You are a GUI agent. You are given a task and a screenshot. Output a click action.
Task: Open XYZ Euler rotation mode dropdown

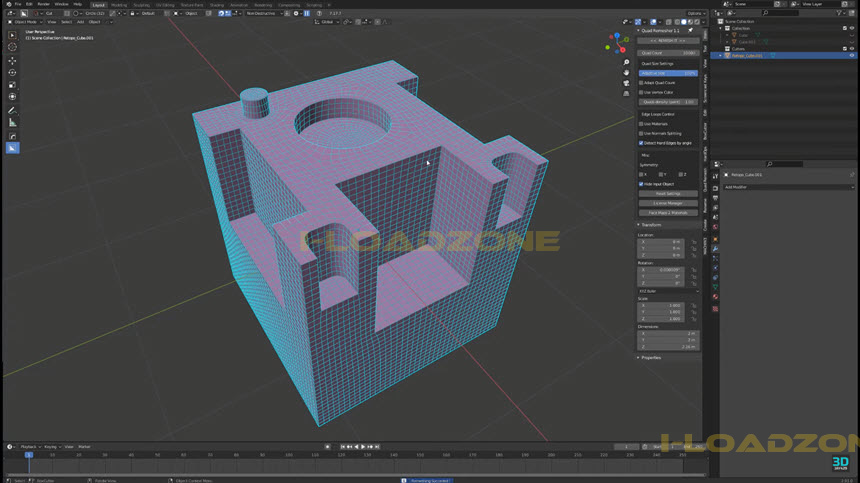[x=669, y=291]
